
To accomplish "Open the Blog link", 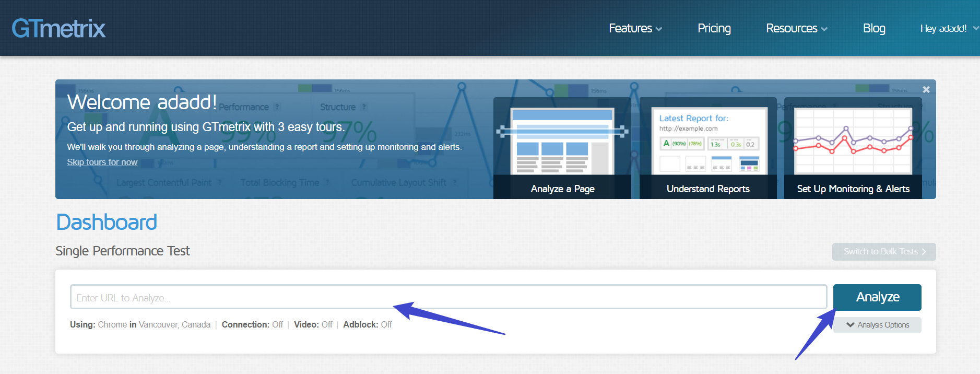I will tap(874, 28).
